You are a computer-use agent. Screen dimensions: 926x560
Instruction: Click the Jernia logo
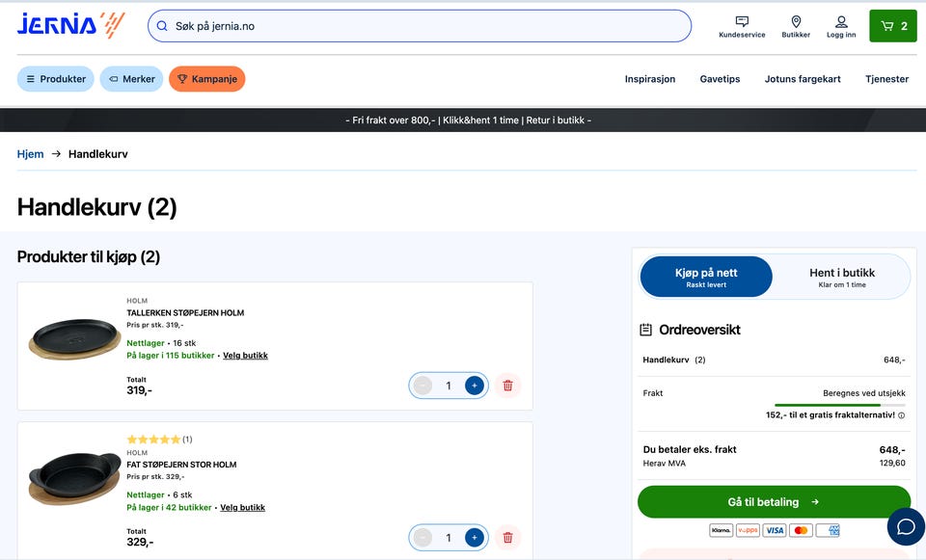point(70,25)
